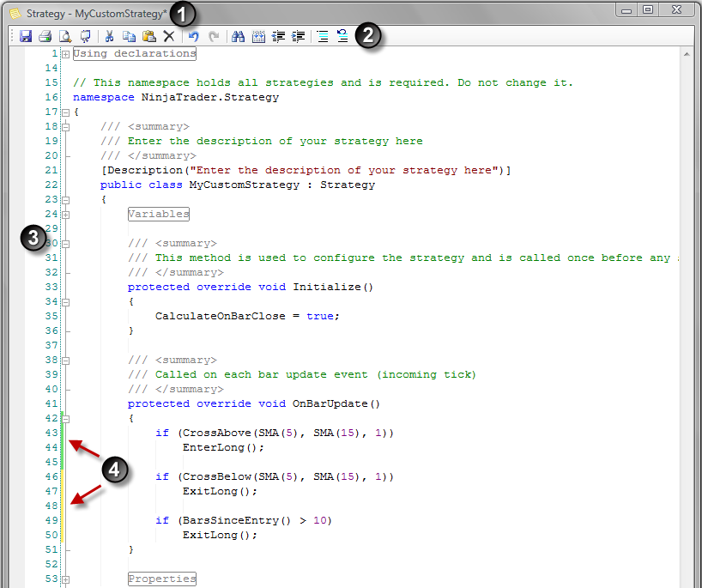Open the Find dialog with the binoculars icon
The height and width of the screenshot is (588, 702).
(239, 36)
